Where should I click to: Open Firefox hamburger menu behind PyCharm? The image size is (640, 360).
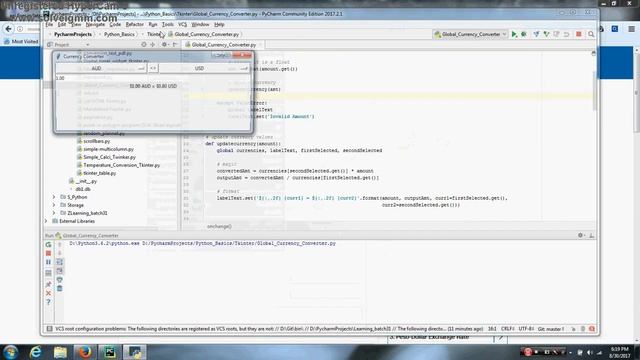pyautogui.click(x=631, y=29)
